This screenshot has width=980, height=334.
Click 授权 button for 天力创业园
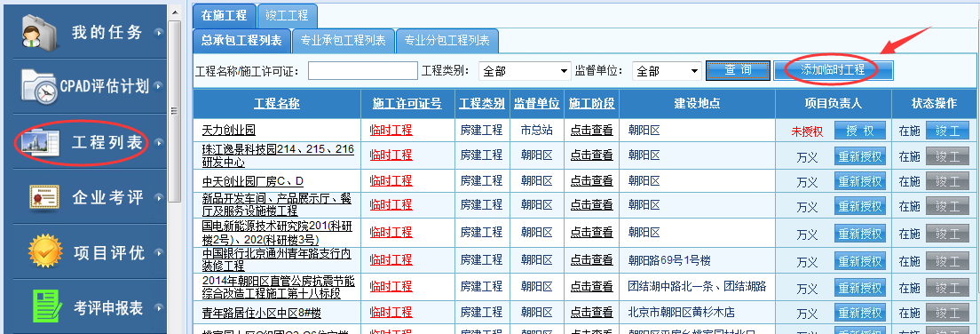pyautogui.click(x=860, y=131)
